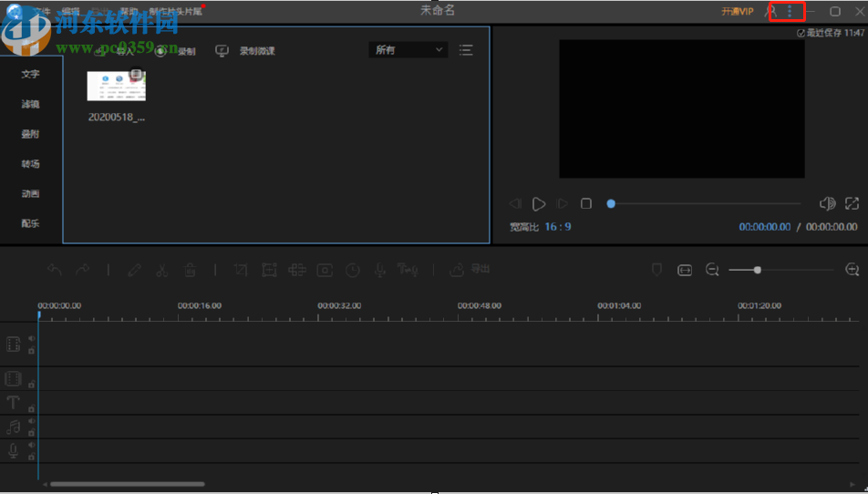The height and width of the screenshot is (494, 868).
Task: Click the timeline zoom-out magnifier icon
Action: click(x=712, y=270)
